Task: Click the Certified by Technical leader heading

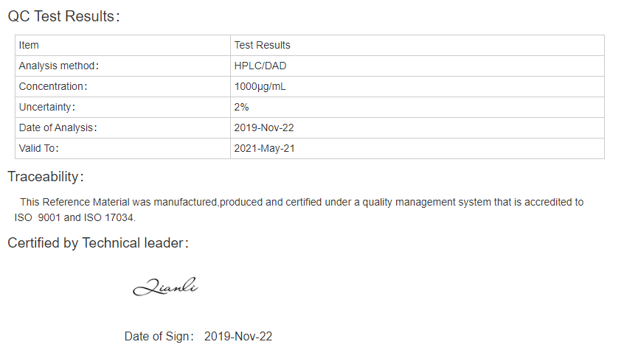Action: click(98, 243)
